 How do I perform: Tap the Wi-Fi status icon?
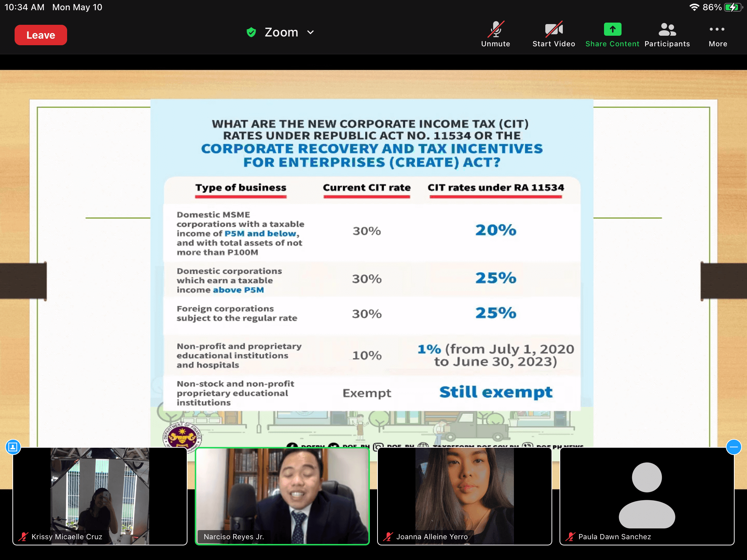[694, 7]
